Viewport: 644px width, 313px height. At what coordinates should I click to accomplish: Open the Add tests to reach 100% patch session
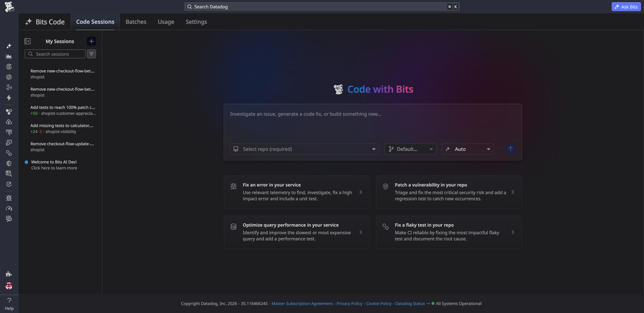click(63, 110)
